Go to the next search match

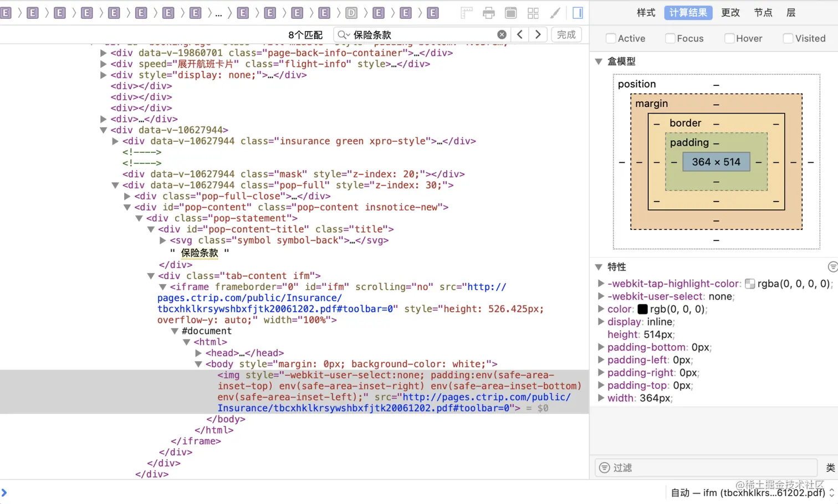tap(538, 34)
